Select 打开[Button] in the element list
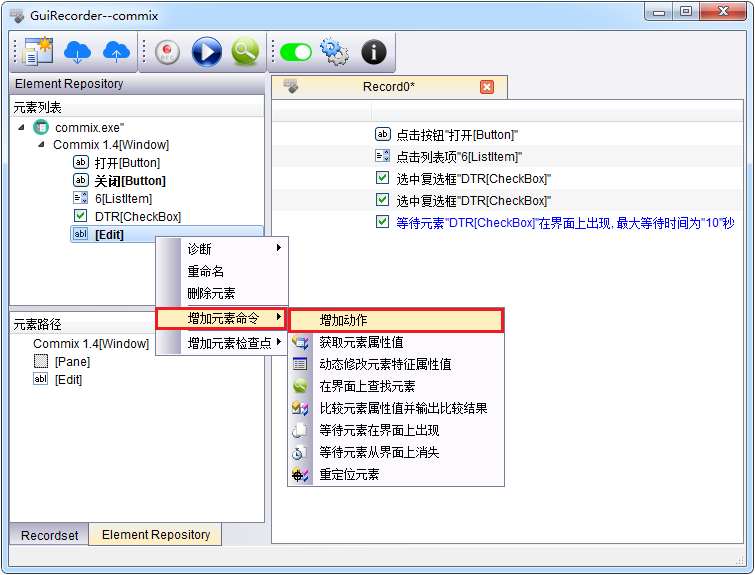The width and height of the screenshot is (755, 575). coord(127,163)
